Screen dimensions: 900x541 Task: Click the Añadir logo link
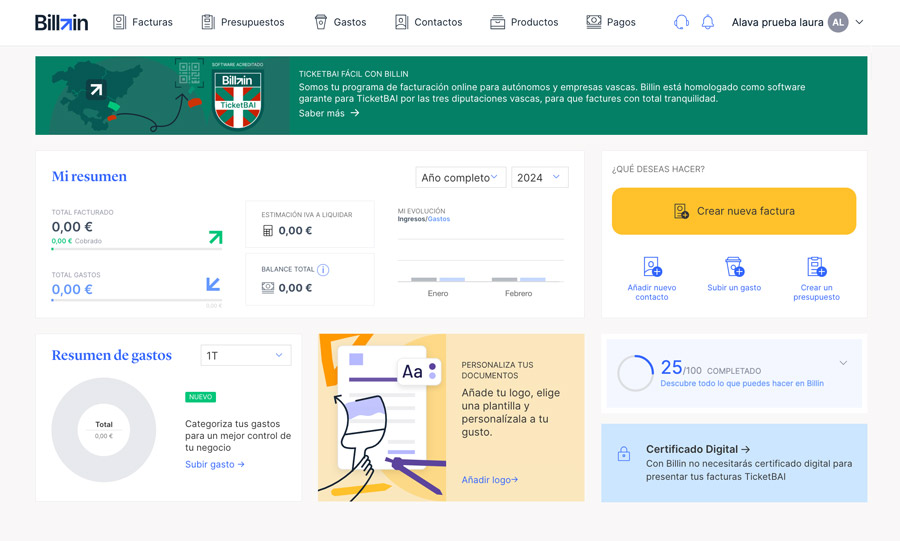click(x=490, y=480)
